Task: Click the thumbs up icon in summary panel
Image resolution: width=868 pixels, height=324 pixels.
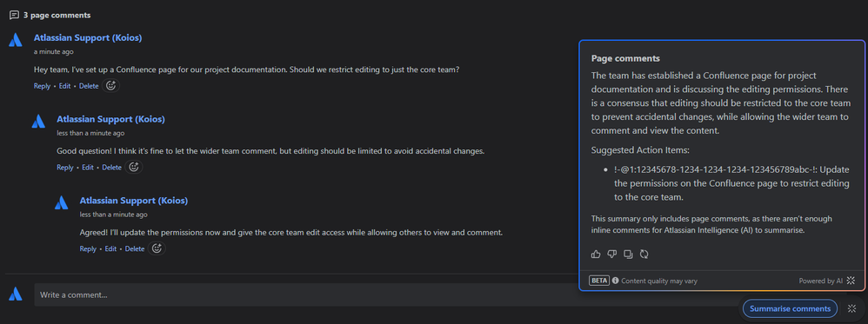Action: click(596, 255)
